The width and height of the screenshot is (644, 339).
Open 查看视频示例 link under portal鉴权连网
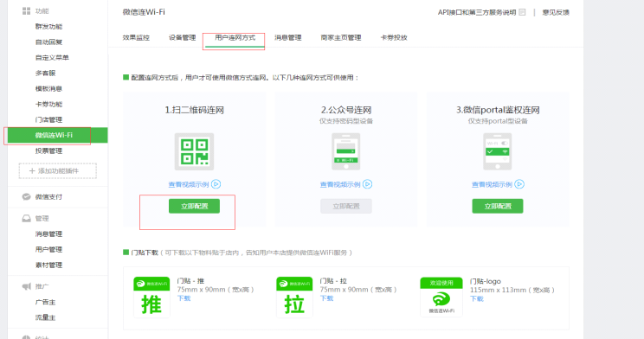click(x=492, y=185)
